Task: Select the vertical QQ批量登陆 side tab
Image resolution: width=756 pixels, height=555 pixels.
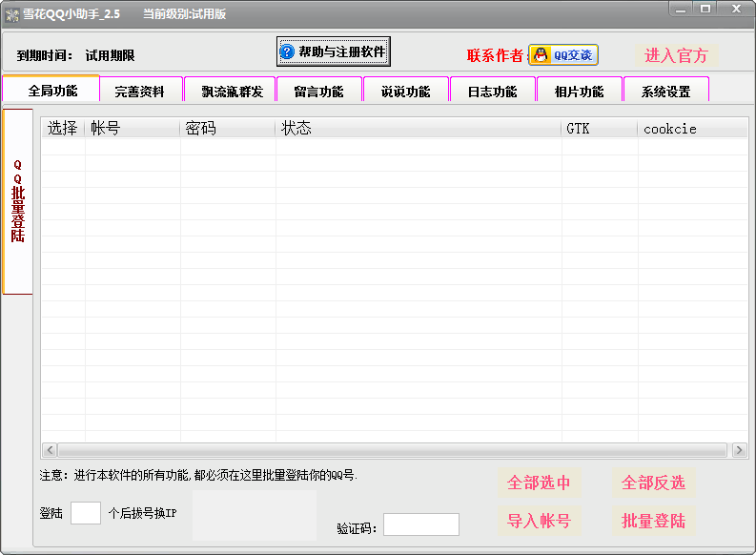Action: point(18,201)
